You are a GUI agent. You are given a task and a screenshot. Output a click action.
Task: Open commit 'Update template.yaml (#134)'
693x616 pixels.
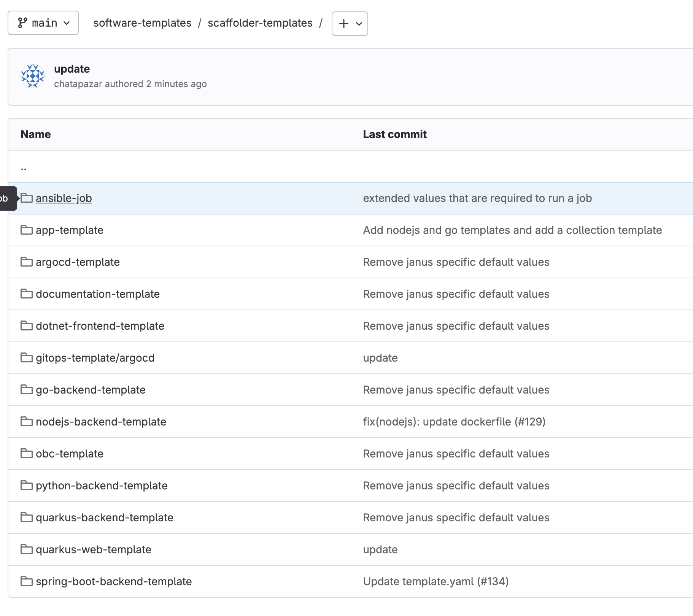pyautogui.click(x=436, y=581)
